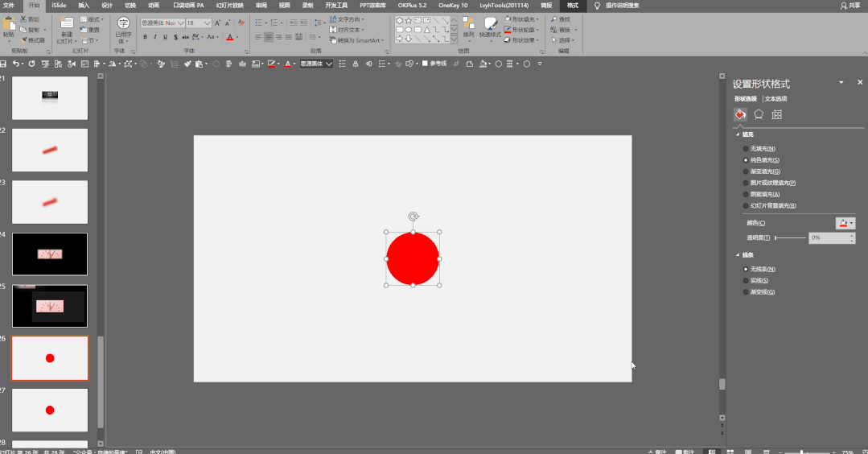
Task: Open the Effects pentagon icon in format pane
Action: (x=758, y=114)
